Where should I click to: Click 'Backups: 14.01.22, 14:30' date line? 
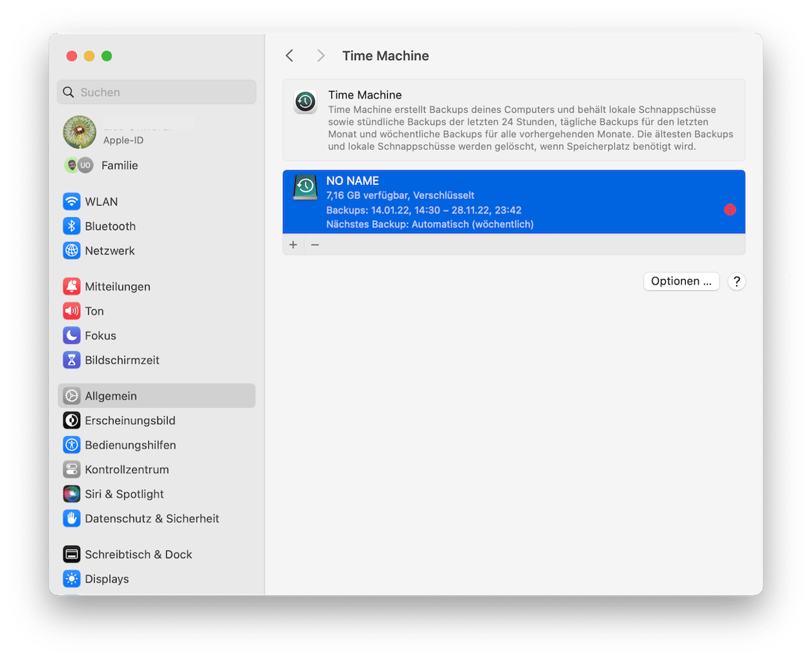pyautogui.click(x=424, y=210)
